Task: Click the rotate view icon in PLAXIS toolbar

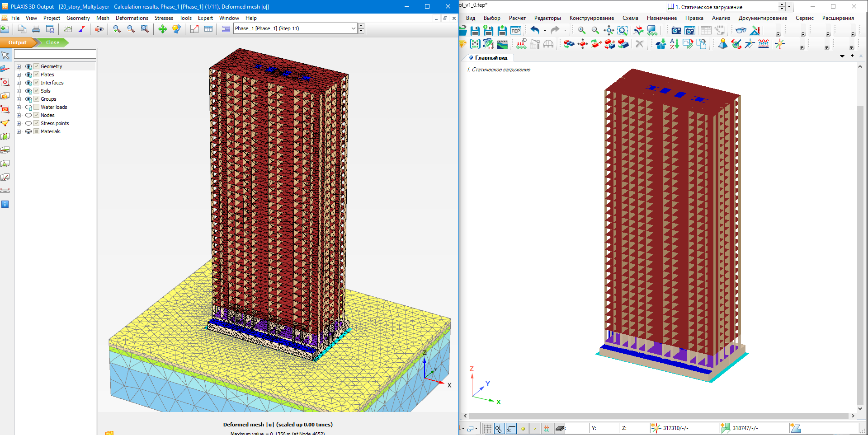Action: click(x=176, y=29)
